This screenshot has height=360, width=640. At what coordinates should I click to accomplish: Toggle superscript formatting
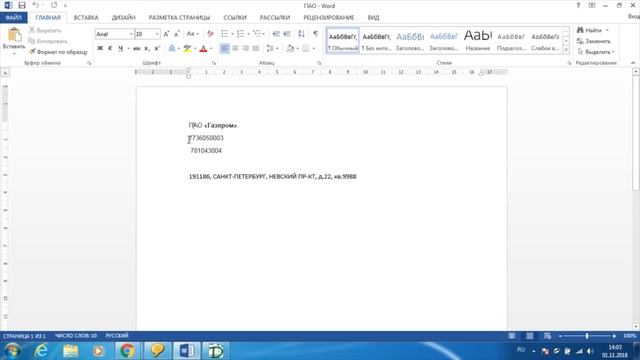157,49
